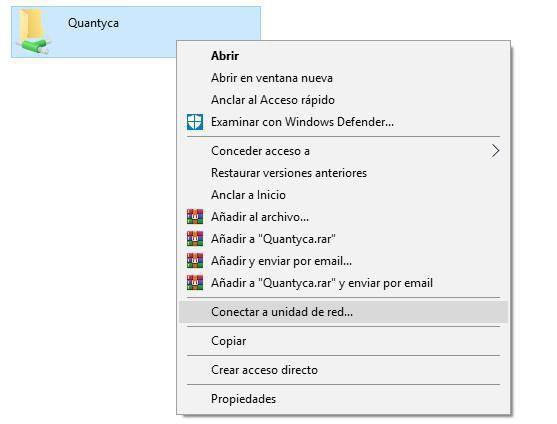Select the Quantyca network folder icon

pos(33,32)
